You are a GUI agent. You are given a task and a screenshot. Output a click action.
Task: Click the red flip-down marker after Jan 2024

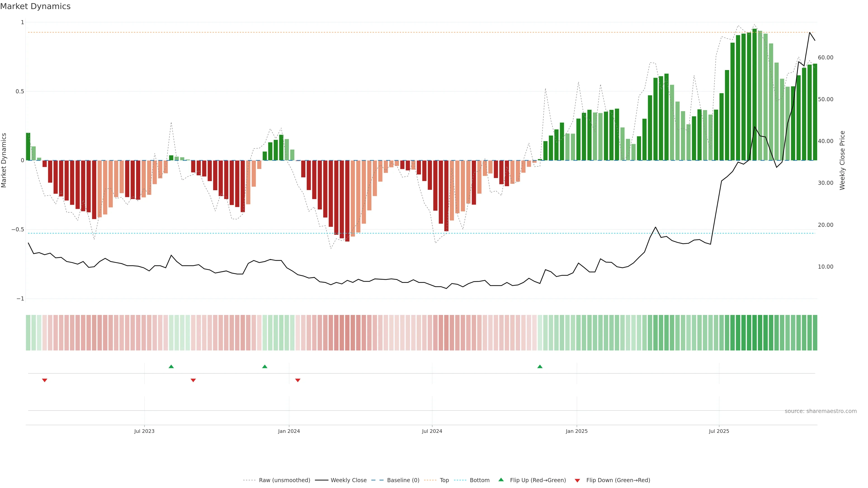point(297,380)
